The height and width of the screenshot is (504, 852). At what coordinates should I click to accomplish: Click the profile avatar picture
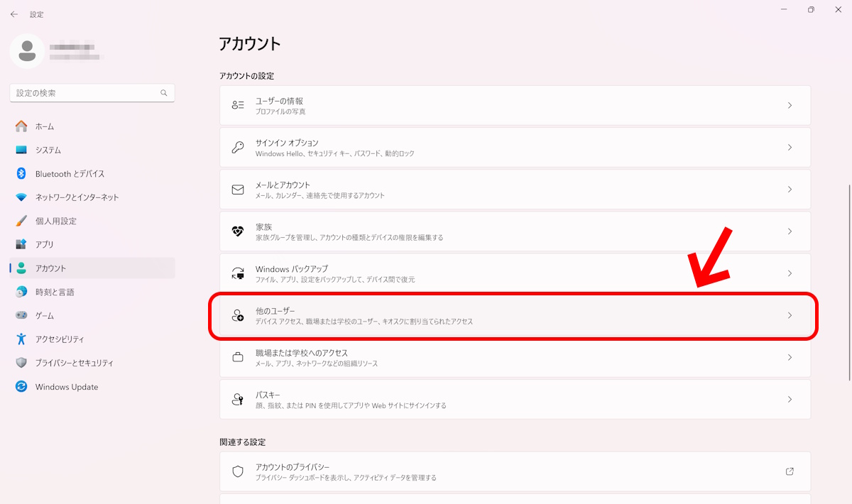click(x=27, y=50)
